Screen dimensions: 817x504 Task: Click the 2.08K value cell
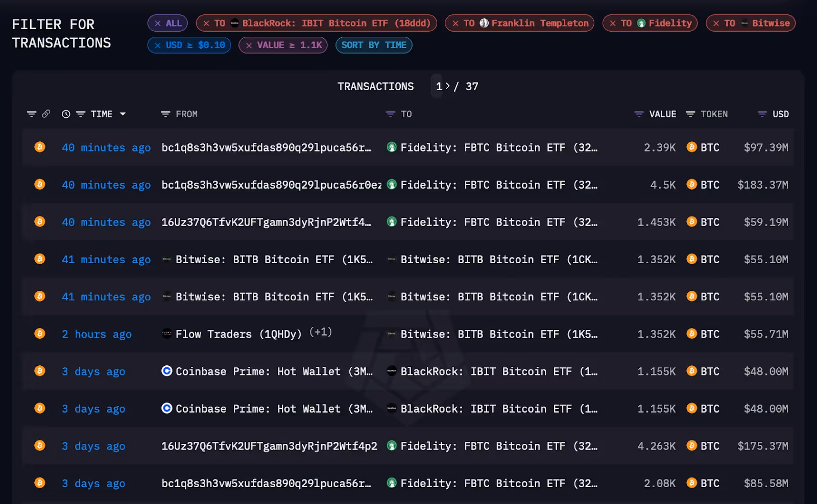[659, 483]
